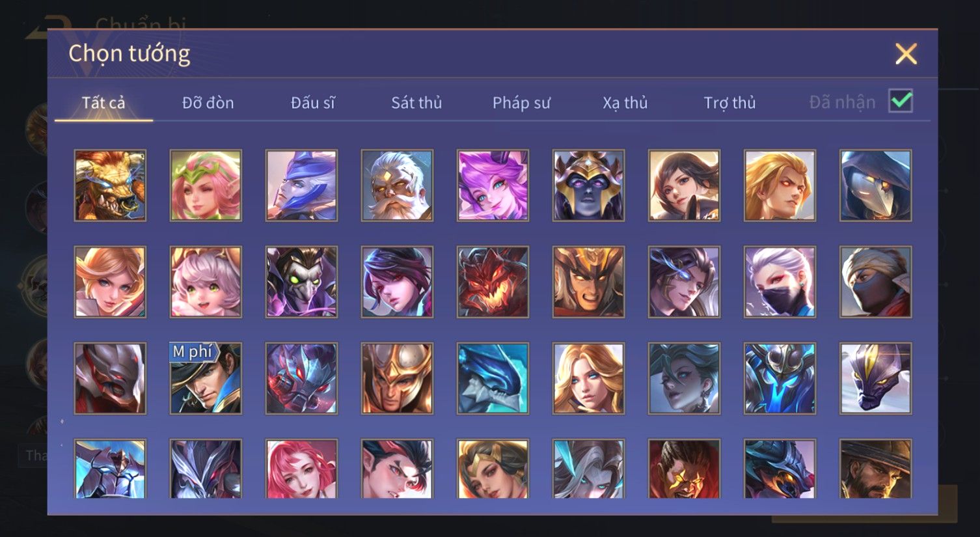Choose the purple-haired horned girl hero
The image size is (980, 537).
tap(493, 186)
